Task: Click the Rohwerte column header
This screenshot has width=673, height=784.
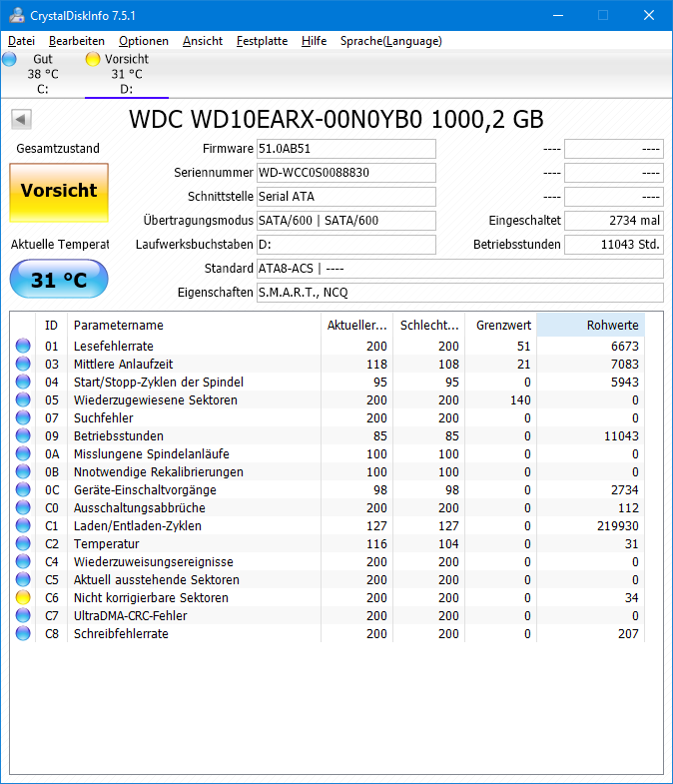Action: tap(591, 326)
